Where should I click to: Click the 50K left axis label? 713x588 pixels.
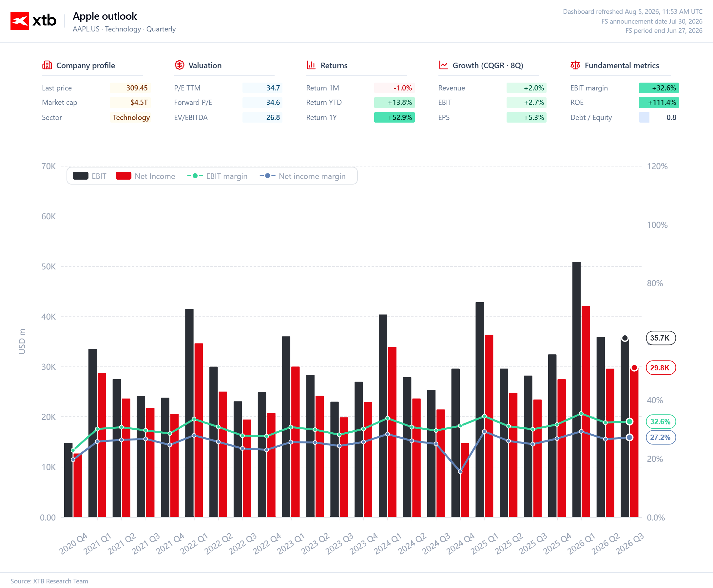click(x=48, y=266)
